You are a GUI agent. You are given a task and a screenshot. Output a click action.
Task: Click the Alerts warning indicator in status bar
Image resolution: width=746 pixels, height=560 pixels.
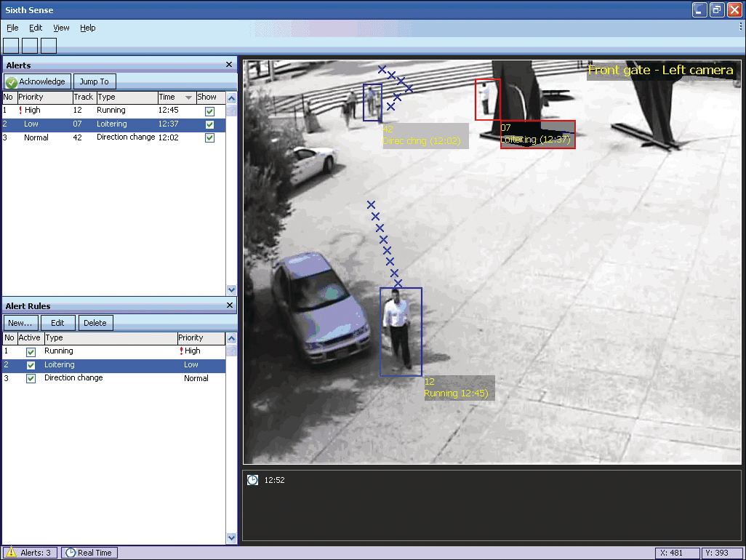click(30, 553)
